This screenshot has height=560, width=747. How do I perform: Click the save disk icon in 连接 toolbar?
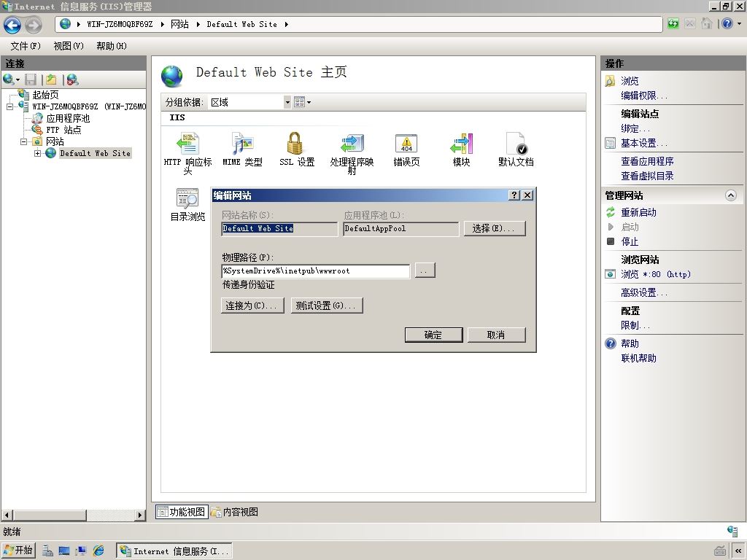31,79
